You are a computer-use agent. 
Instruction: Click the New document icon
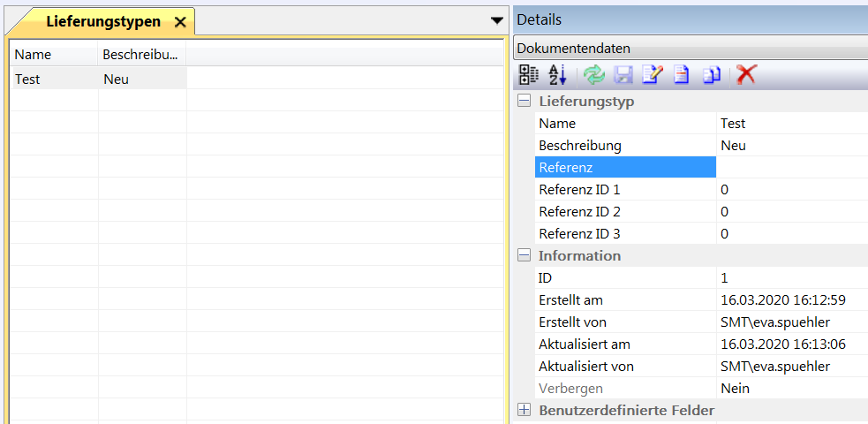click(681, 75)
